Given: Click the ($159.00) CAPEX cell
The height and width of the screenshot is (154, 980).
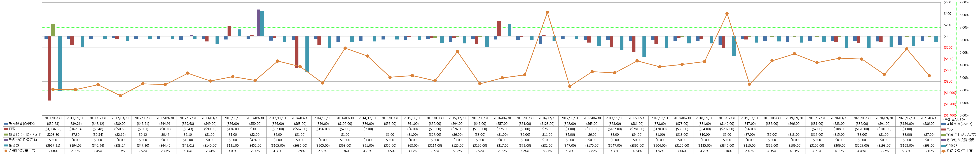Looking at the screenshot, I should pyautogui.click(x=907, y=124).
